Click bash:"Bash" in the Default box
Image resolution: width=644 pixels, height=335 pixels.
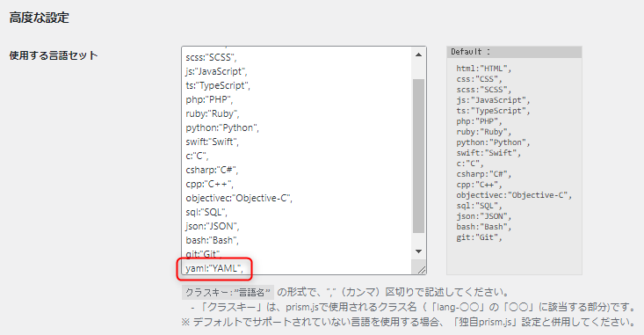tap(484, 227)
